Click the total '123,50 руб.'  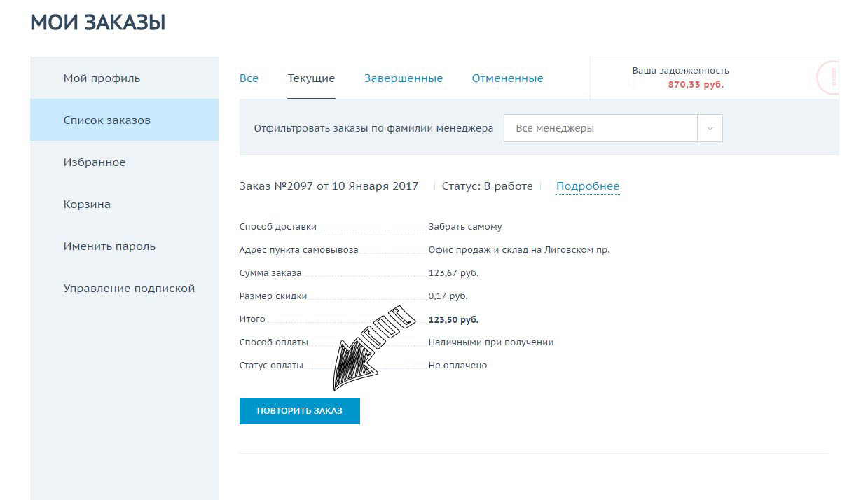(x=453, y=319)
